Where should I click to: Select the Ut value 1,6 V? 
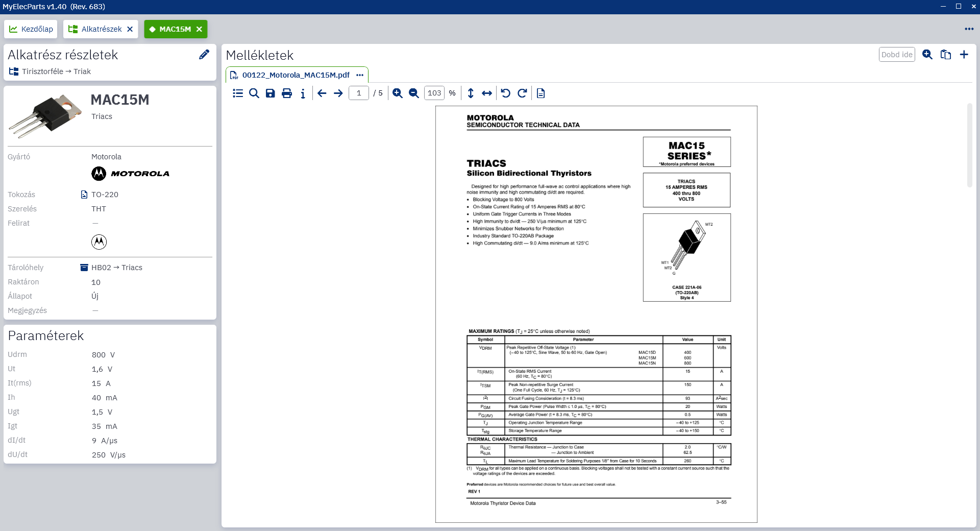coord(102,369)
